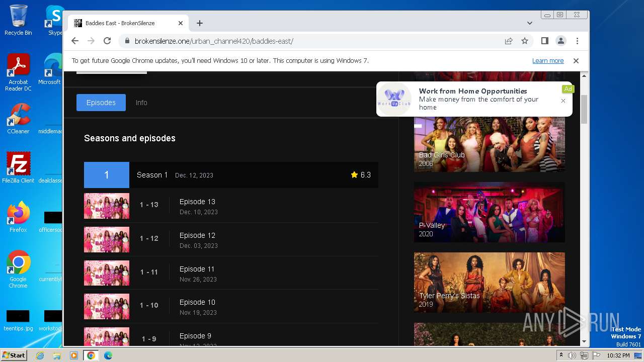This screenshot has width=644, height=362.
Task: Open Tyler Perry's Sistas show card
Action: 489,283
